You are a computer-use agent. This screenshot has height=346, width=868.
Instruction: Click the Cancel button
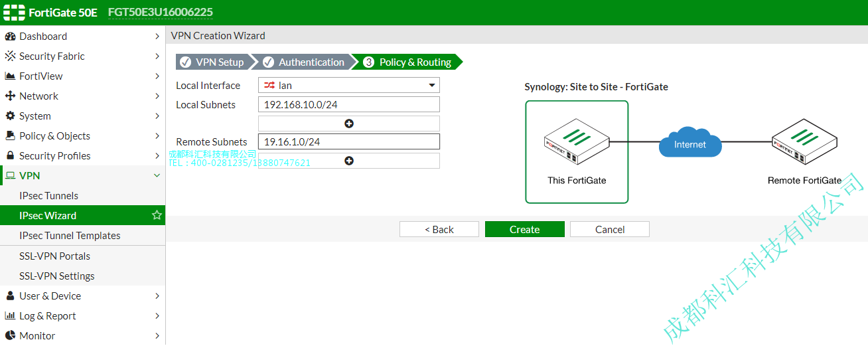(610, 229)
